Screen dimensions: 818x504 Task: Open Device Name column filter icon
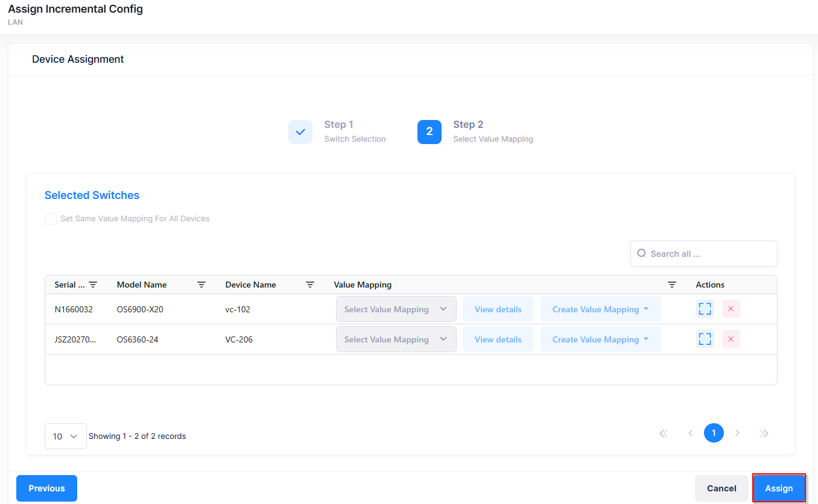(x=310, y=285)
